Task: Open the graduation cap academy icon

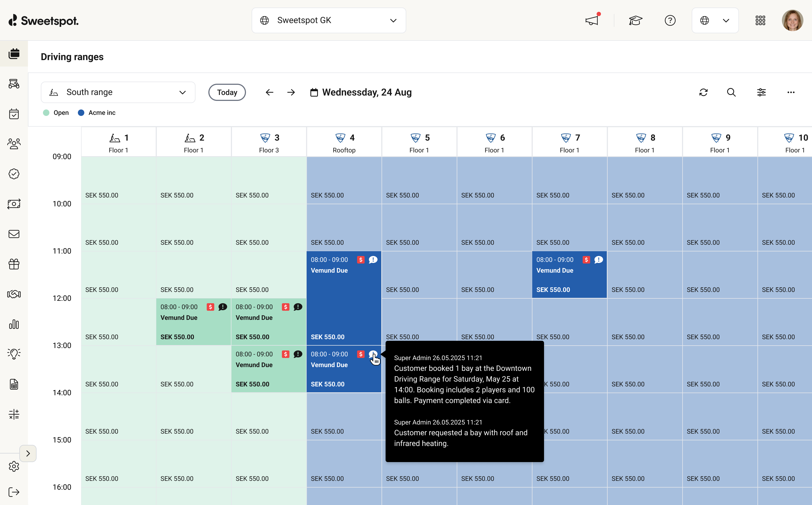Action: [635, 20]
